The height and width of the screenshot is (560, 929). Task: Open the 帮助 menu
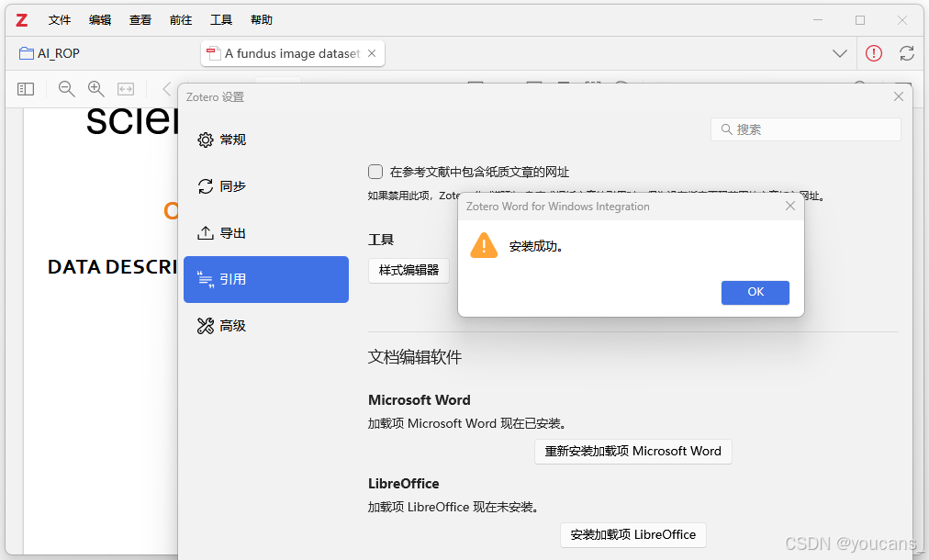[x=262, y=20]
